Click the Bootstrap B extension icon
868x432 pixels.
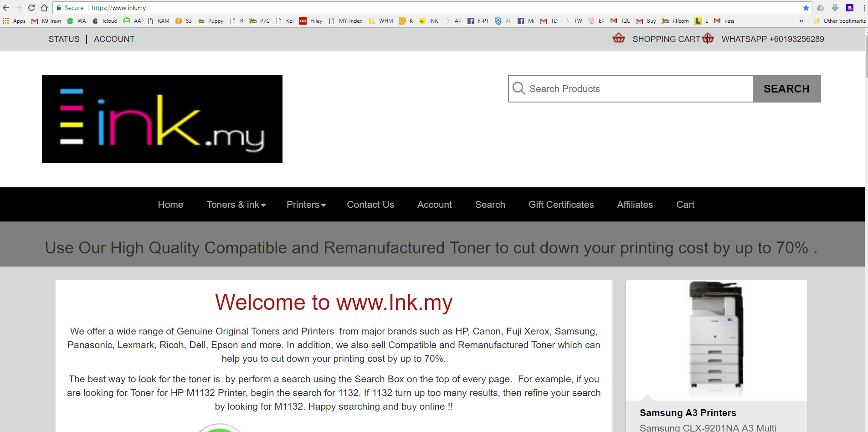tap(850, 8)
